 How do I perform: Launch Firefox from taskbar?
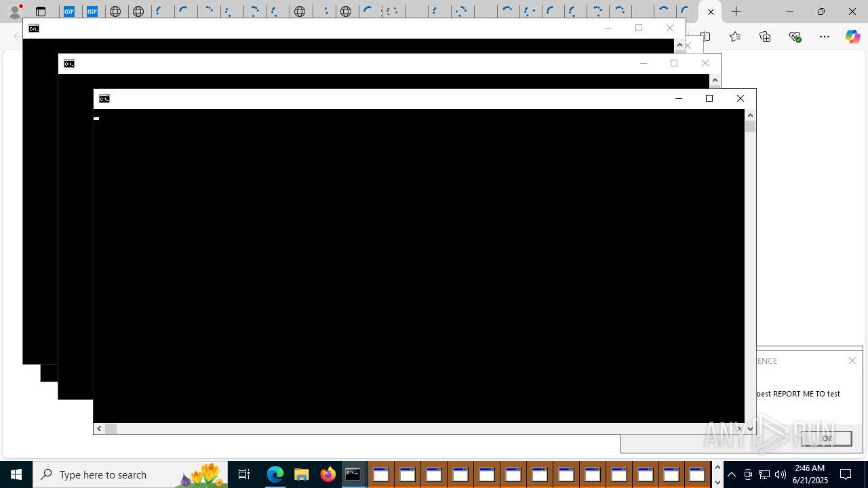(x=328, y=474)
